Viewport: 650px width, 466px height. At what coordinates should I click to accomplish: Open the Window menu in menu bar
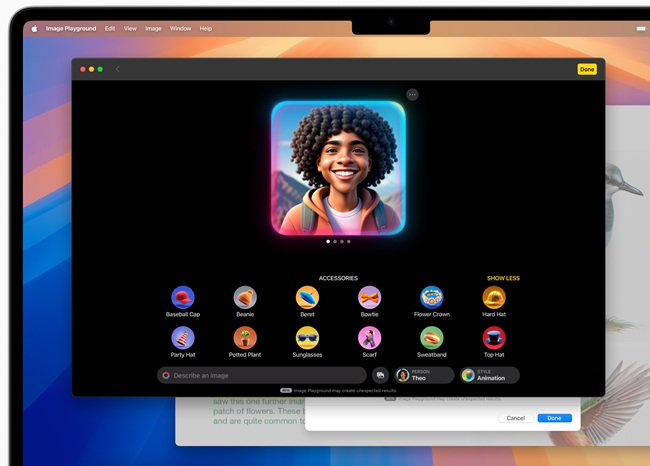[180, 28]
